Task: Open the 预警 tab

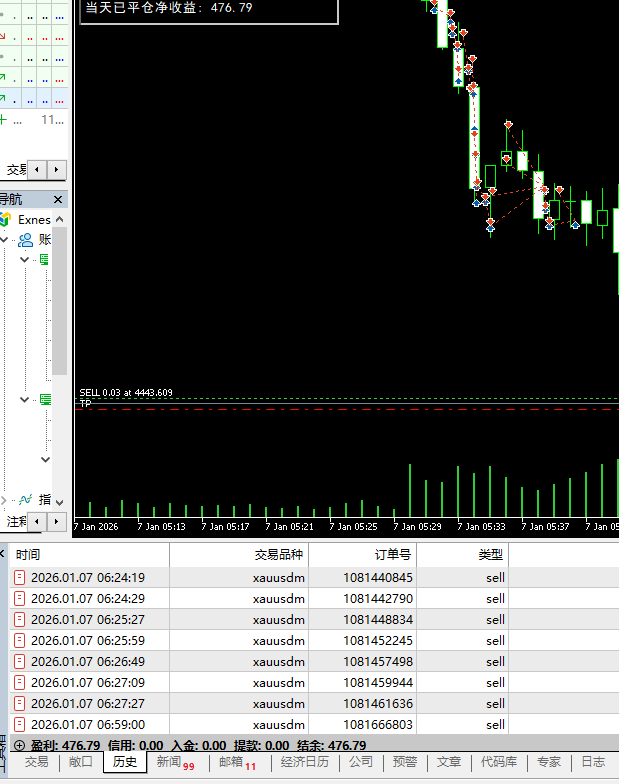Action: 404,762
